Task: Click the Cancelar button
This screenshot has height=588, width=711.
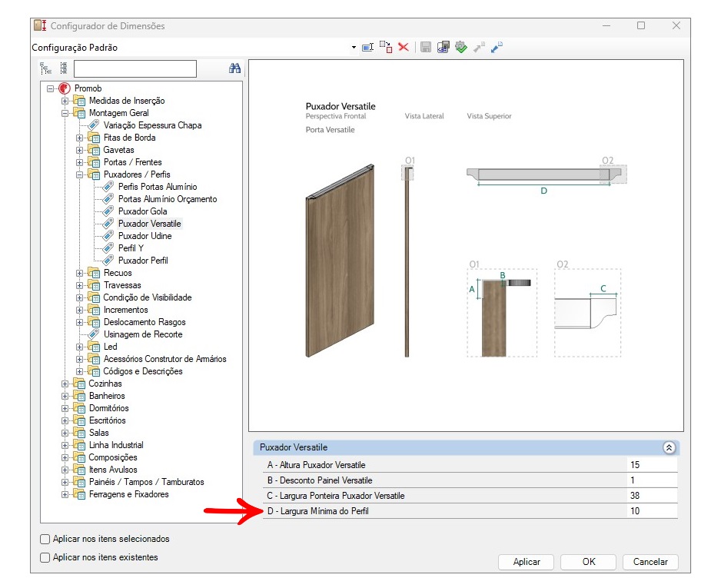Action: (x=650, y=562)
